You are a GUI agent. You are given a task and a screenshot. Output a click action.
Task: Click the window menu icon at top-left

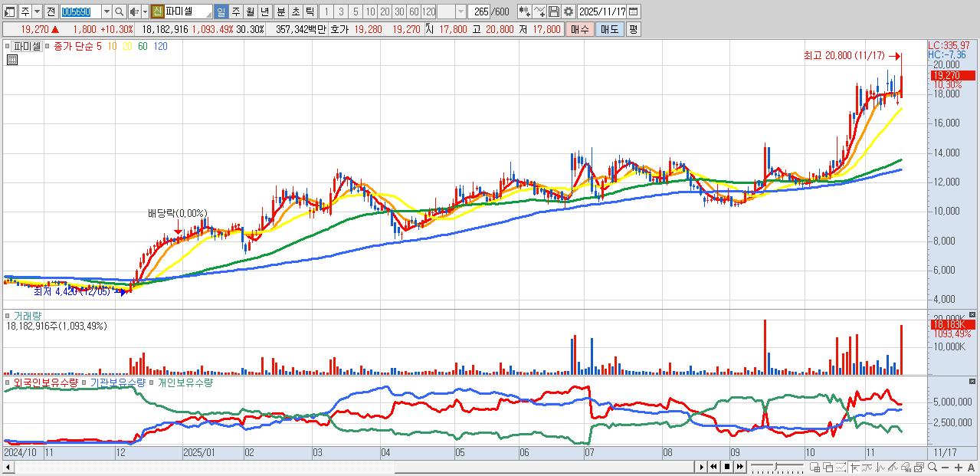[9, 11]
